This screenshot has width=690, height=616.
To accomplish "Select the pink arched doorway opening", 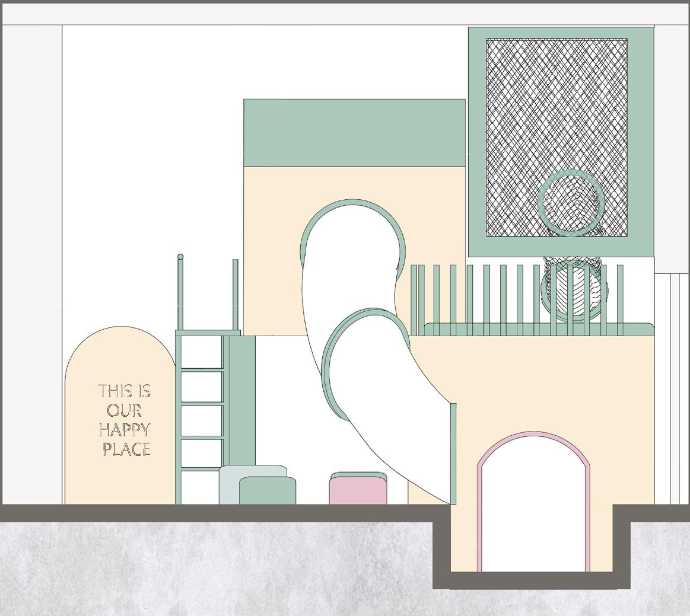I will pos(534,502).
